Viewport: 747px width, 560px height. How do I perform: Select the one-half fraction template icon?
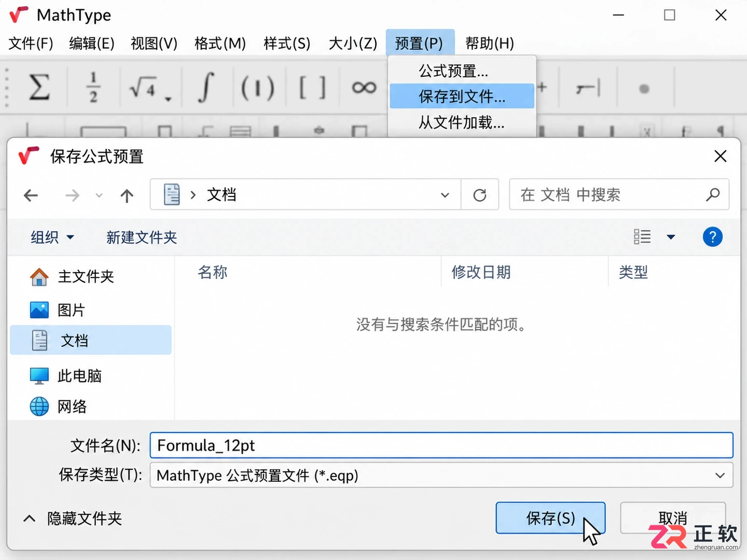93,87
